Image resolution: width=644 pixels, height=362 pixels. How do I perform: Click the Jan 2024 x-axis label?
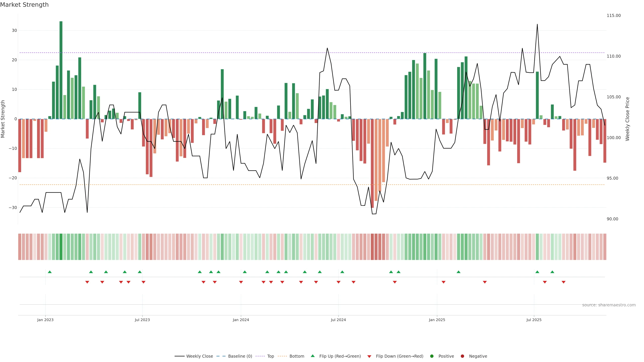pos(241,320)
